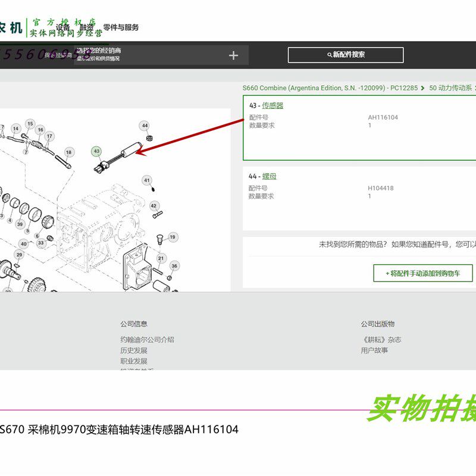Screen dimensions: 476x476
Task: Click the 历史发展 footer link
Action: 133,350
